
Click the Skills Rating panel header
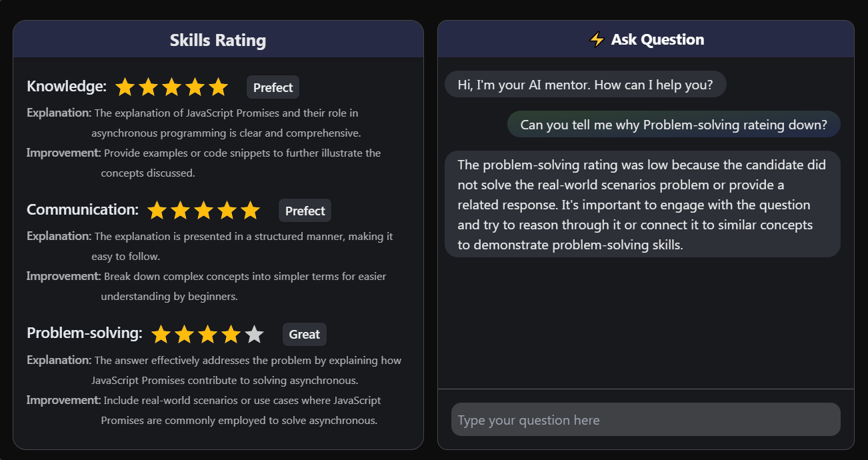pos(218,40)
